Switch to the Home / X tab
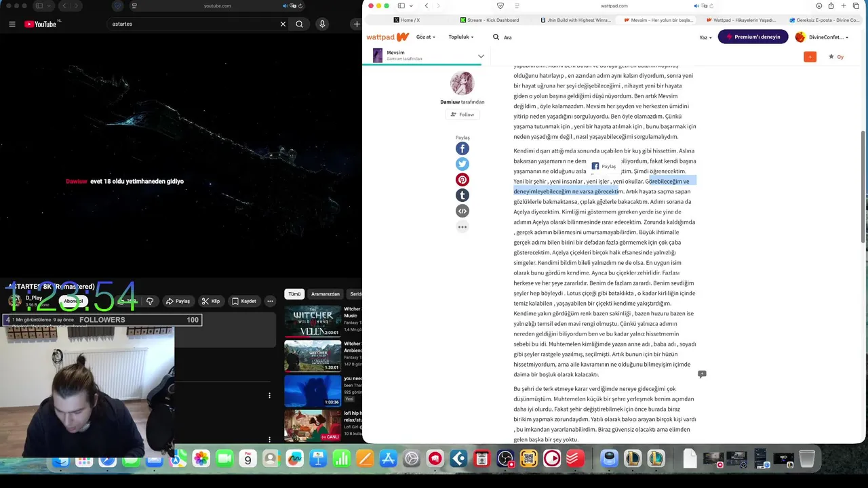This screenshot has width=868, height=488. (x=406, y=20)
